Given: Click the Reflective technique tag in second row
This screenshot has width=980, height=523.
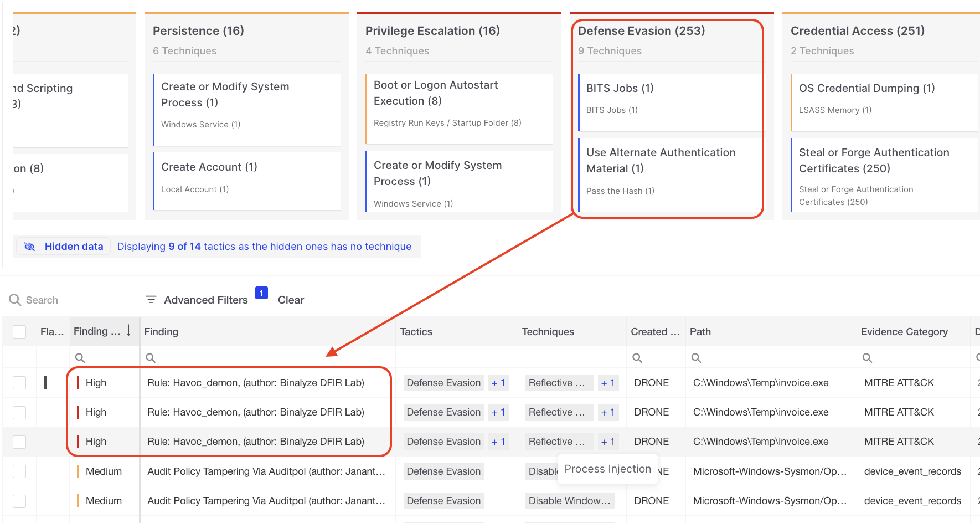Looking at the screenshot, I should click(x=558, y=412).
